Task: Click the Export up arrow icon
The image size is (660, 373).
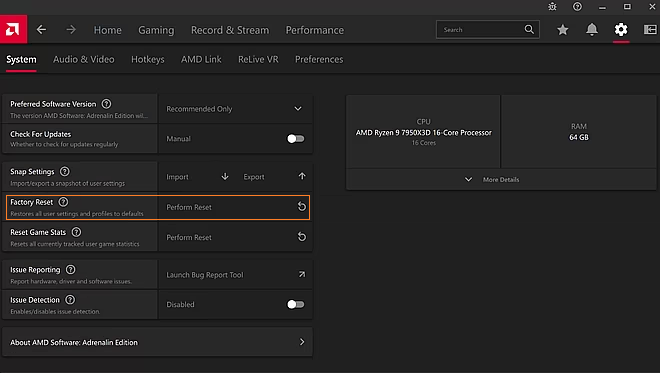Action: click(302, 176)
